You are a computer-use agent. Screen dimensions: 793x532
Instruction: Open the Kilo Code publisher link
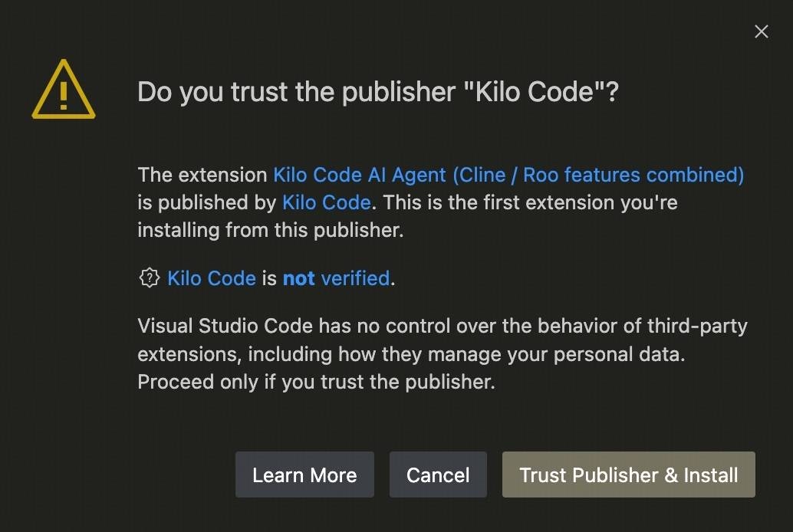click(x=326, y=202)
